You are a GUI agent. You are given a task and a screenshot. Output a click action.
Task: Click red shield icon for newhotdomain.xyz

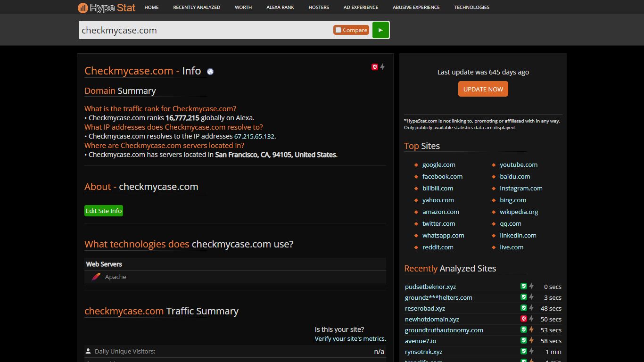pyautogui.click(x=523, y=319)
